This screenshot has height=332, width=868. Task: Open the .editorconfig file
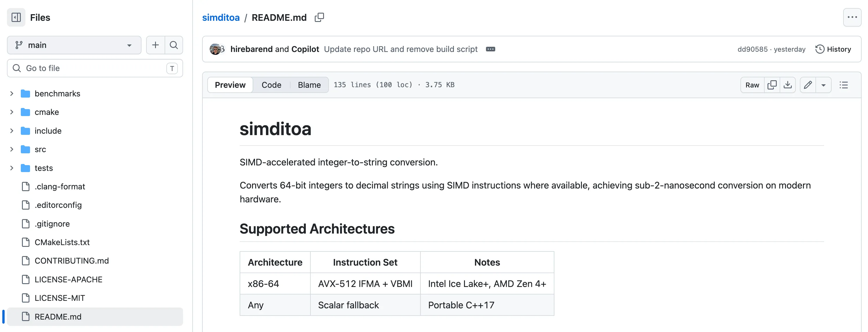point(58,205)
